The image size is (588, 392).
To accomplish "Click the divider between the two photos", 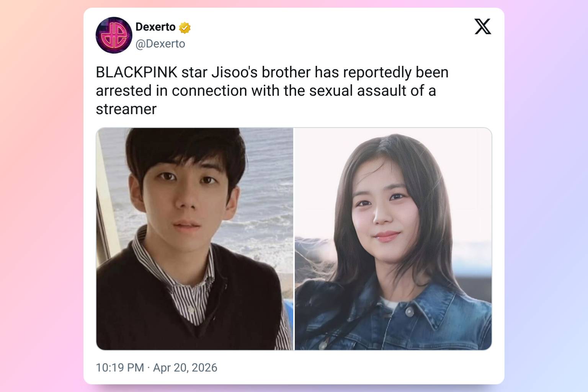I will (x=294, y=239).
